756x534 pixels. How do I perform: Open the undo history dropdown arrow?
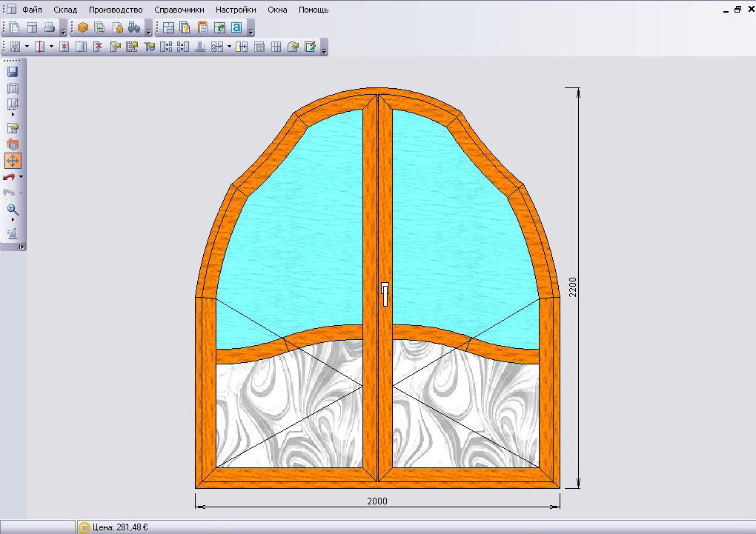[x=21, y=177]
